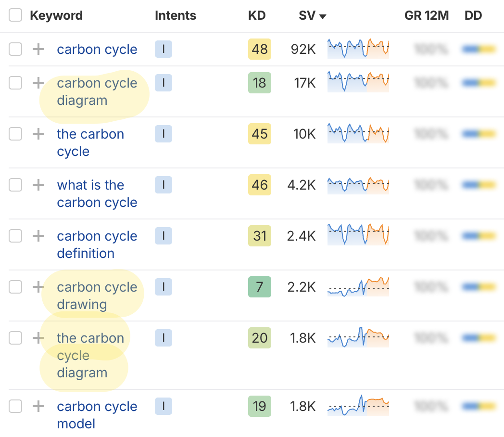The height and width of the screenshot is (437, 504).
Task: Tick the select-all checkbox beside Keyword header
Action: coord(15,15)
